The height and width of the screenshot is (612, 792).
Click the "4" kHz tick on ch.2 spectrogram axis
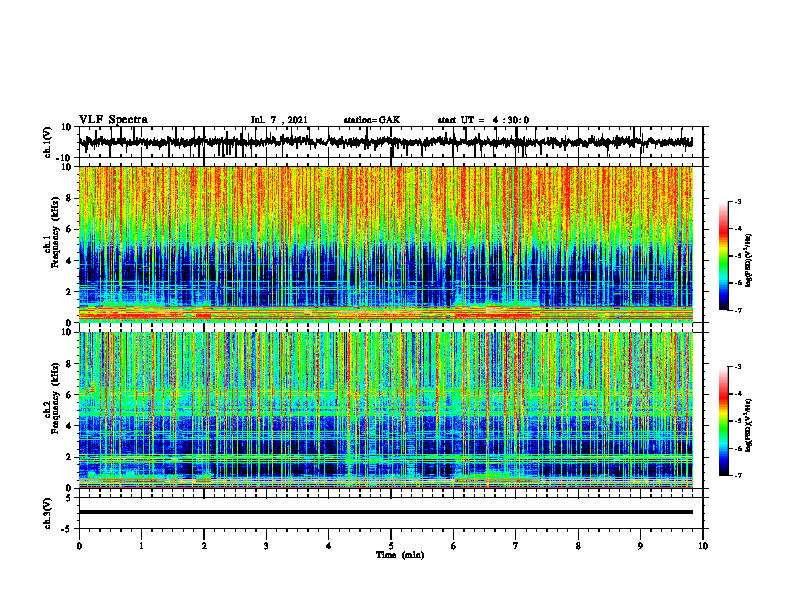tap(70, 426)
